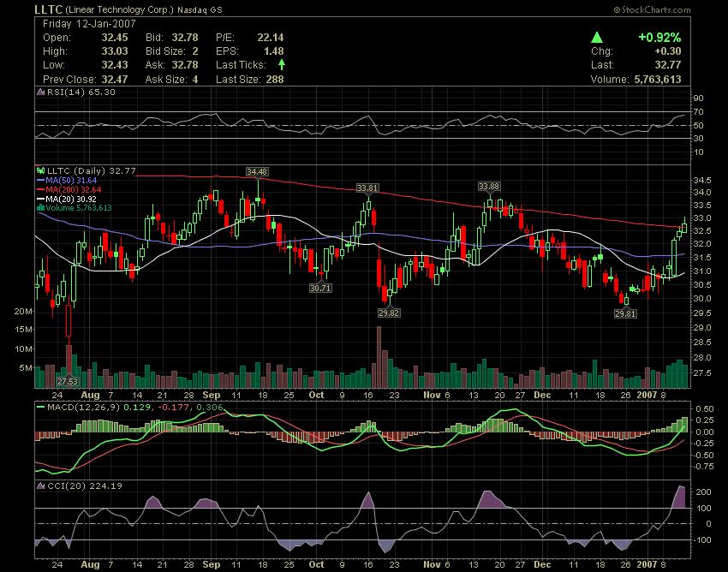Click the MA(200) 32.64 legend entry
The width and height of the screenshot is (728, 572).
pos(74,189)
